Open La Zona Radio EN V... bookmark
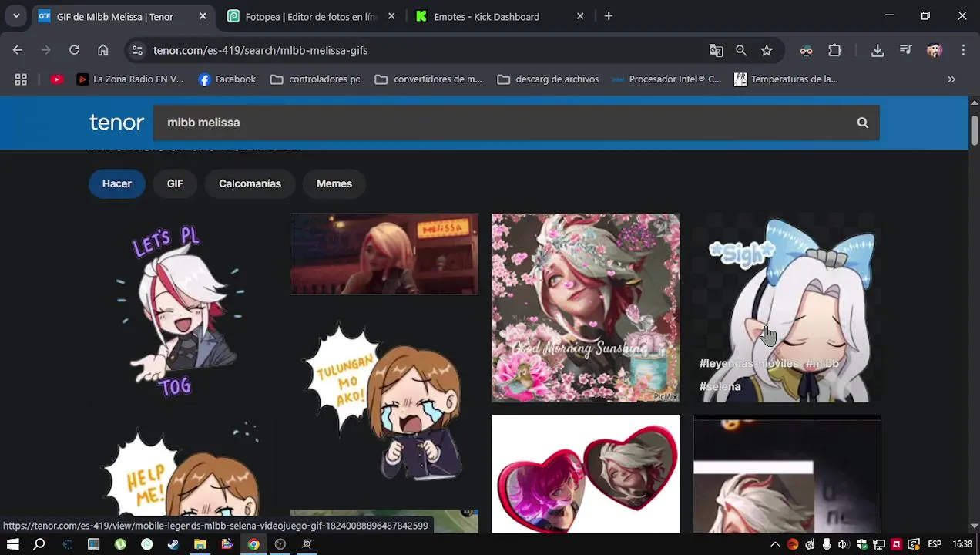Screen dimensions: 980x555 pos(129,79)
